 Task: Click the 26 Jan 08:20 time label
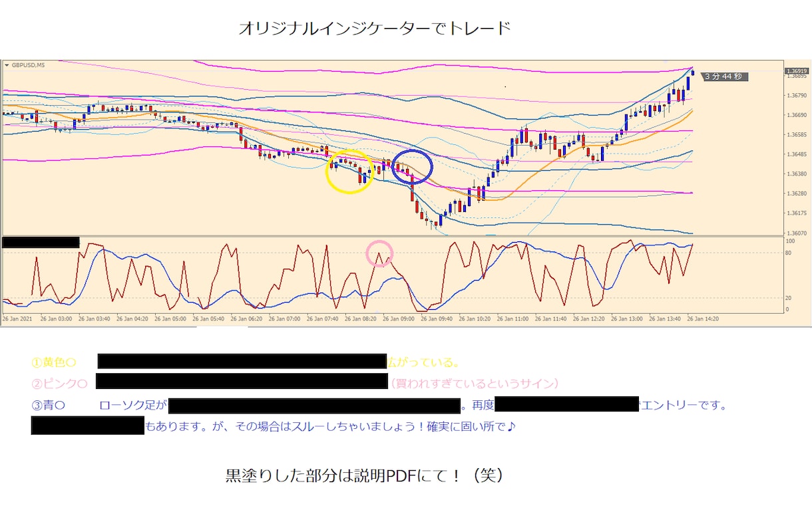point(360,319)
